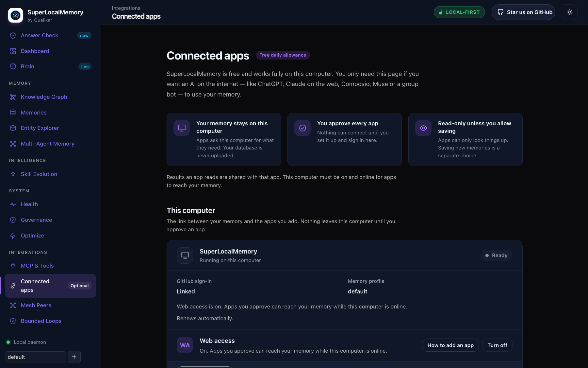Click the SuperLocalMemory monitor icon in card

[185, 255]
